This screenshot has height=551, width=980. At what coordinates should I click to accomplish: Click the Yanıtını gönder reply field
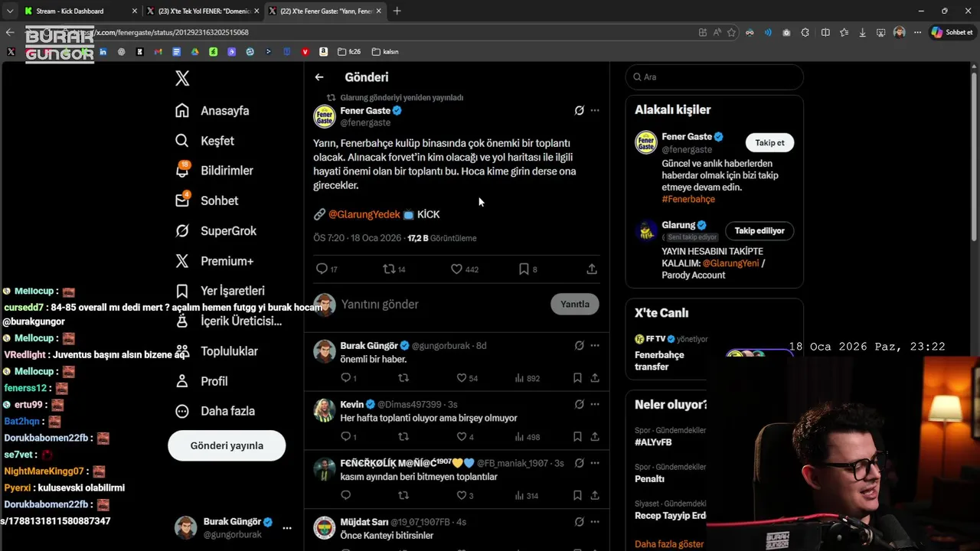coord(441,304)
